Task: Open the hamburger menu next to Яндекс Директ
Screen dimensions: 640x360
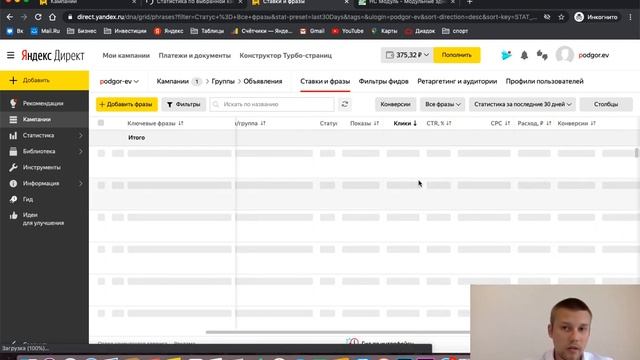Action: (11, 55)
